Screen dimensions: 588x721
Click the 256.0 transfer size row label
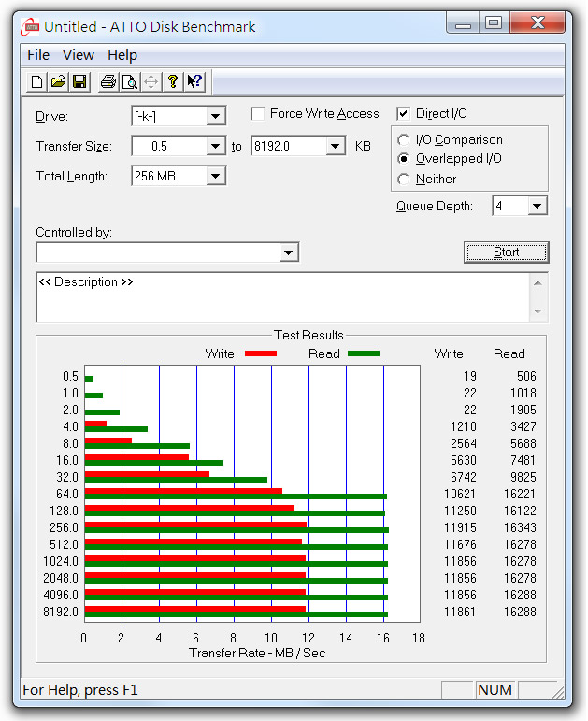64,527
